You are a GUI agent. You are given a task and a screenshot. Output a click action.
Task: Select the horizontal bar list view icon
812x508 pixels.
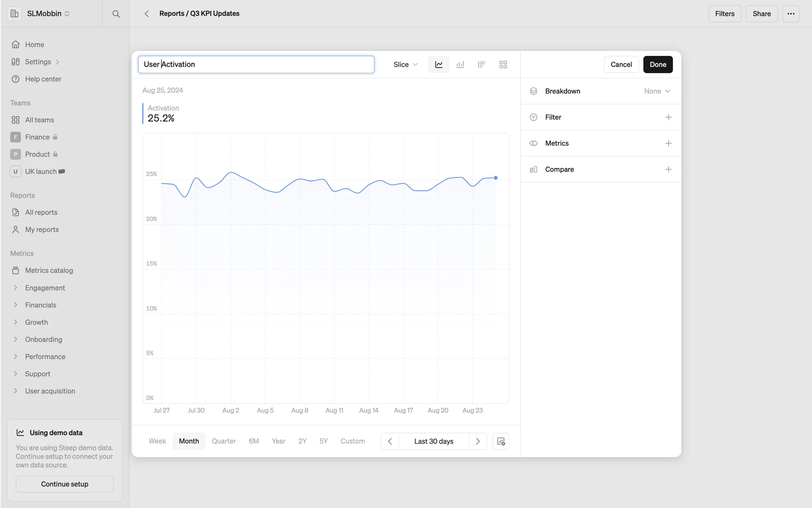tap(481, 64)
